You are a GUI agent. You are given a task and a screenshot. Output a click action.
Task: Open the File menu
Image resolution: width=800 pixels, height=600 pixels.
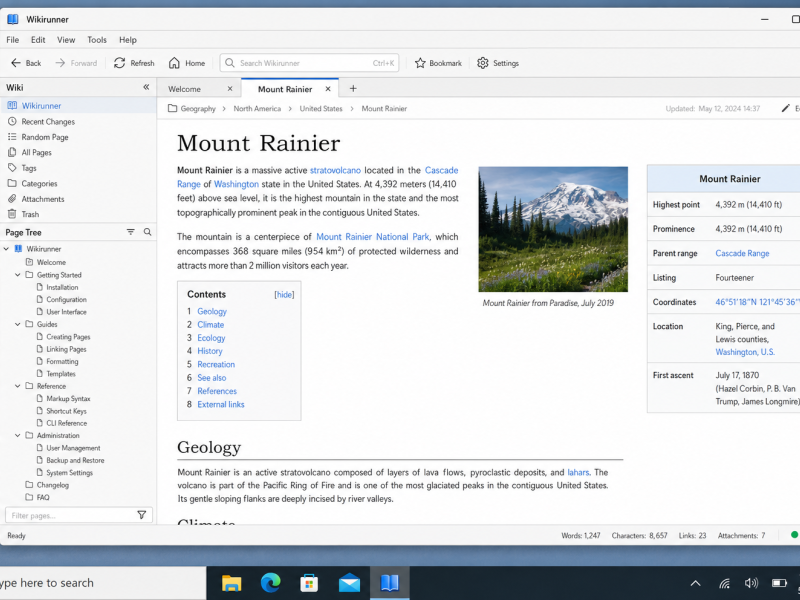12,40
